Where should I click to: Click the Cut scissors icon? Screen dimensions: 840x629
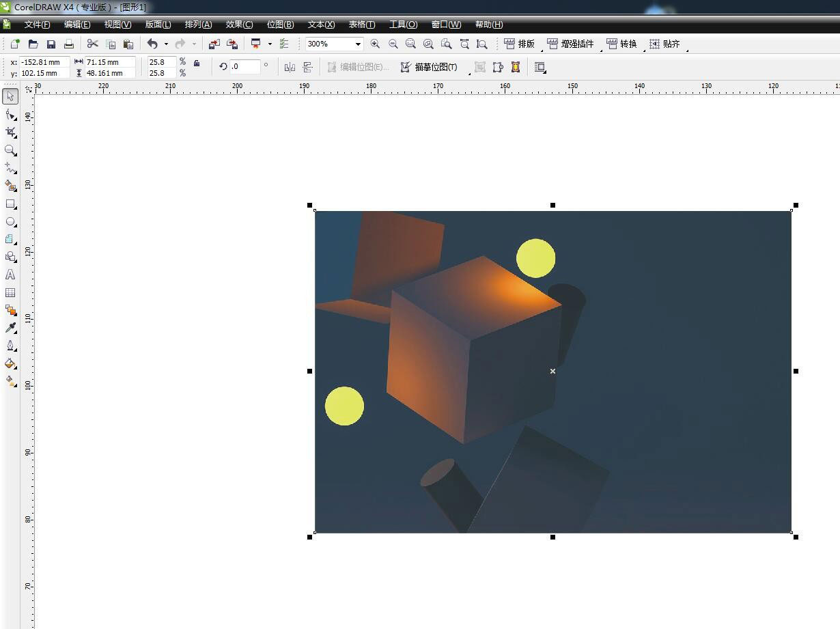tap(93, 44)
